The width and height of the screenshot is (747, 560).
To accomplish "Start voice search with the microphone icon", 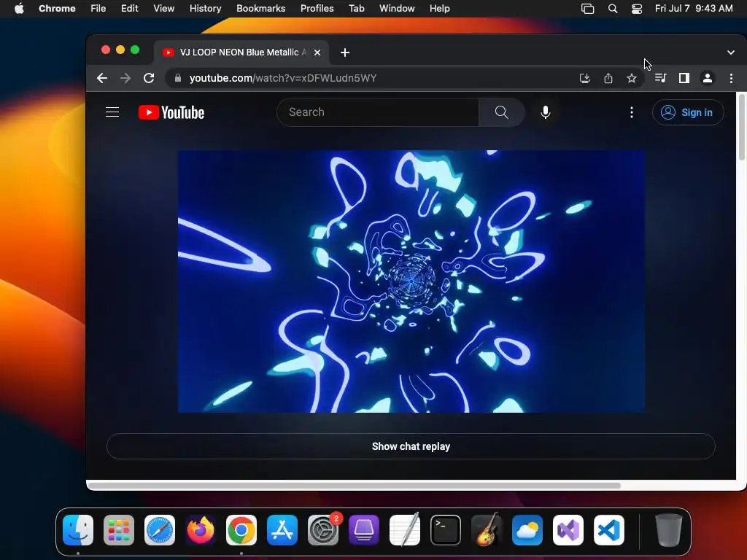I will click(x=546, y=112).
